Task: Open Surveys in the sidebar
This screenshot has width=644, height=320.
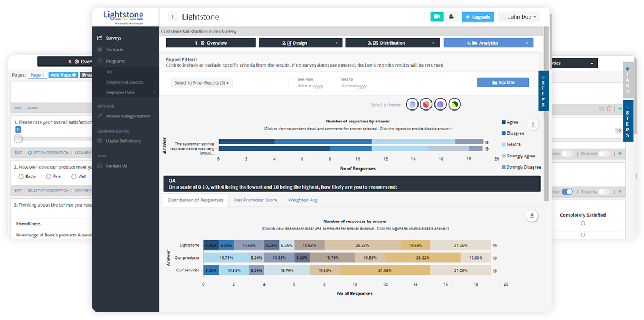Action: (114, 38)
